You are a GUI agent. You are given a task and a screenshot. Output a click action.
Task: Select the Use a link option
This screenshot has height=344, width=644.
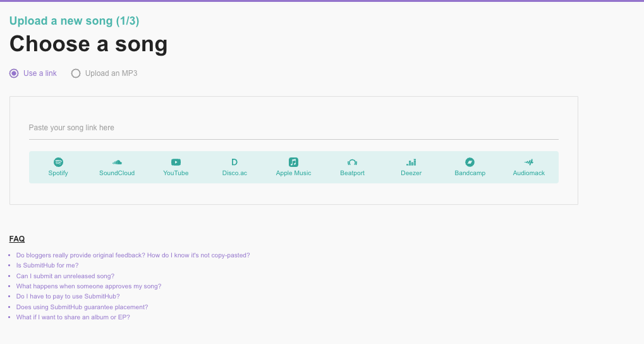[x=33, y=73]
